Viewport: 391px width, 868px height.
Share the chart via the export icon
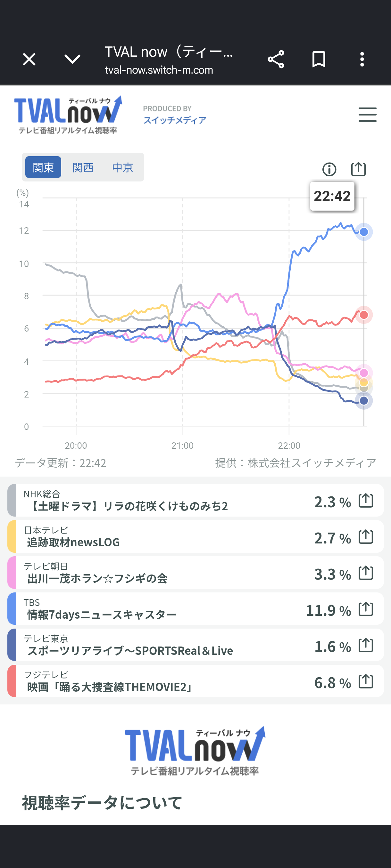358,169
